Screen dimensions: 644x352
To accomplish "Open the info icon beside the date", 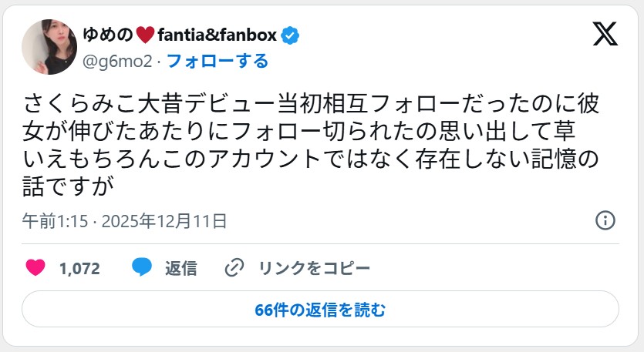I will [x=606, y=220].
